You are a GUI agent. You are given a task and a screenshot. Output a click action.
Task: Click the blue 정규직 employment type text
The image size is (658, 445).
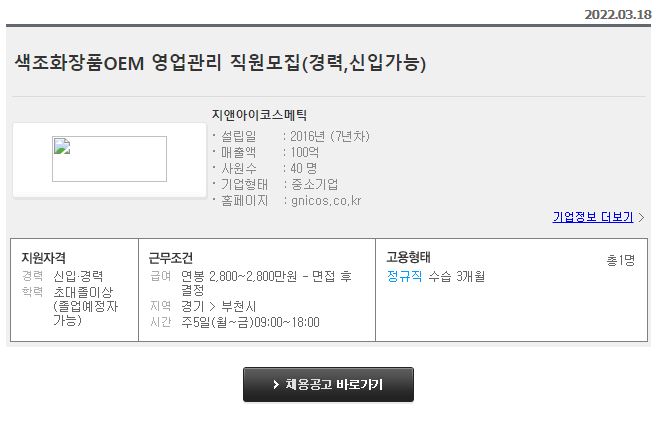point(405,276)
